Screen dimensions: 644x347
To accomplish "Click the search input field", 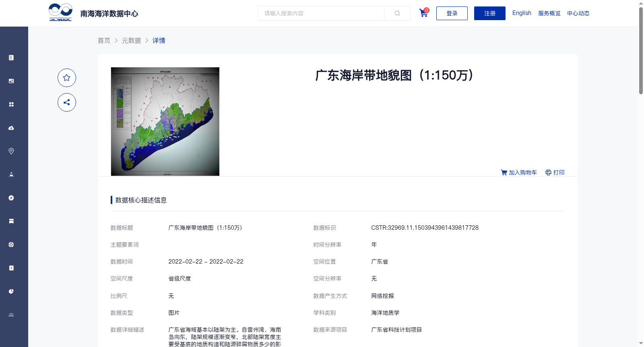I will click(321, 13).
